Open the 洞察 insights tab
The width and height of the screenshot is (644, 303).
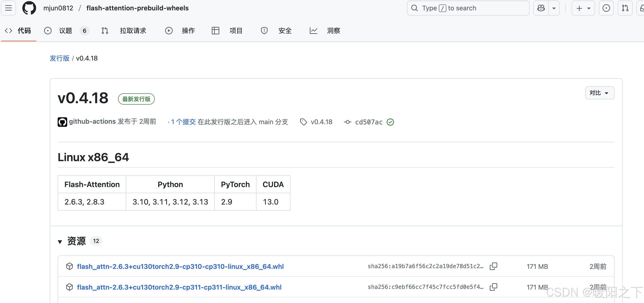[333, 31]
